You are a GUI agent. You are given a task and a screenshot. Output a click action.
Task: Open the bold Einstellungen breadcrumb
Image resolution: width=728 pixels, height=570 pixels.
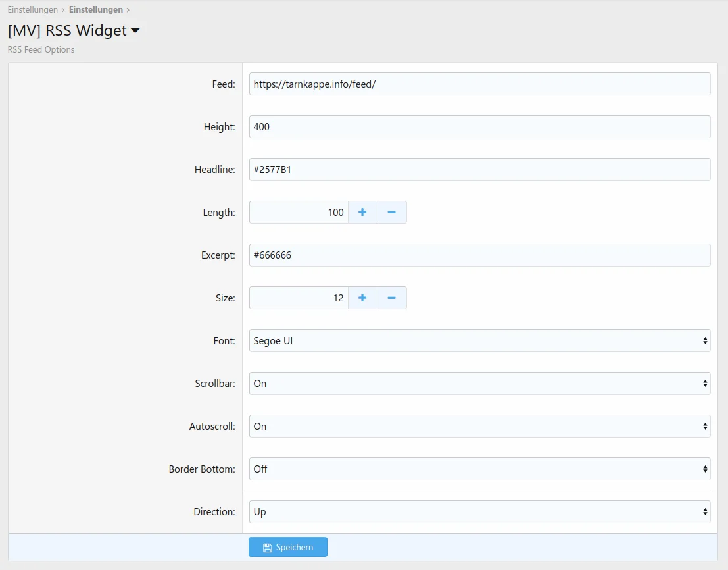pyautogui.click(x=95, y=10)
